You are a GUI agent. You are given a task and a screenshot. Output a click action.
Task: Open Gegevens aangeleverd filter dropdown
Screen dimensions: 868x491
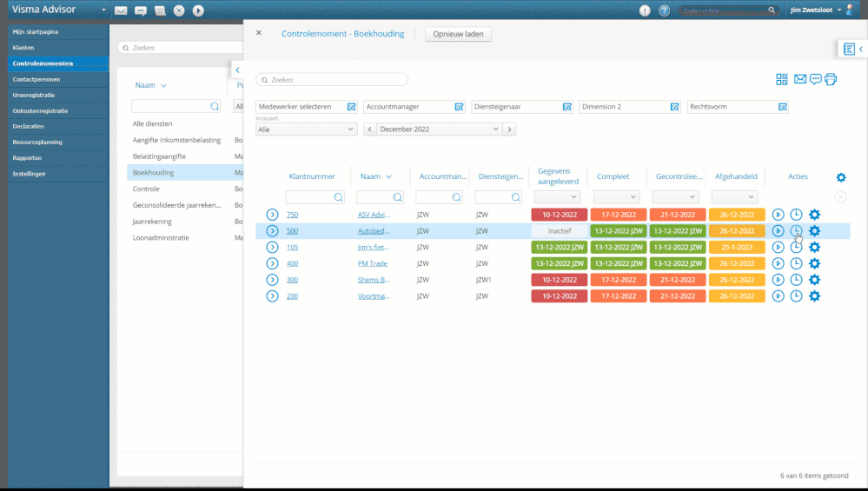557,196
